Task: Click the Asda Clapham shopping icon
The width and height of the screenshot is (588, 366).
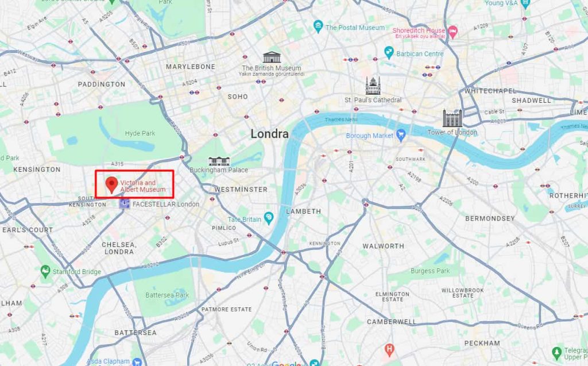Action: tap(137, 362)
